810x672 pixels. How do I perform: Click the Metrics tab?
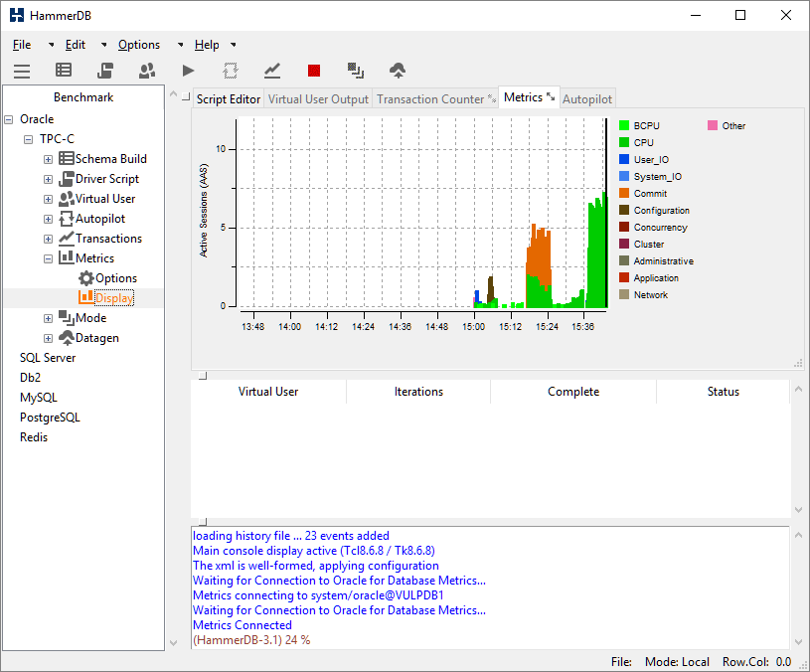529,97
